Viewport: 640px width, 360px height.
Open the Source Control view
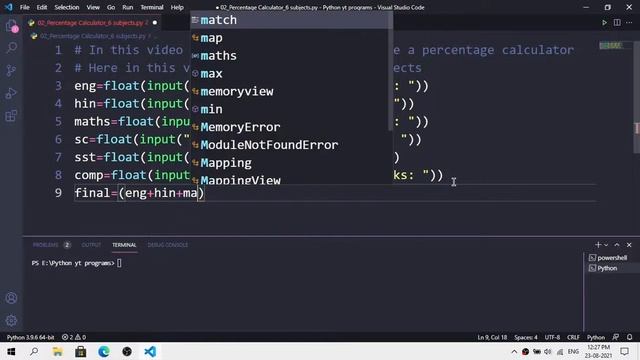coord(11,71)
